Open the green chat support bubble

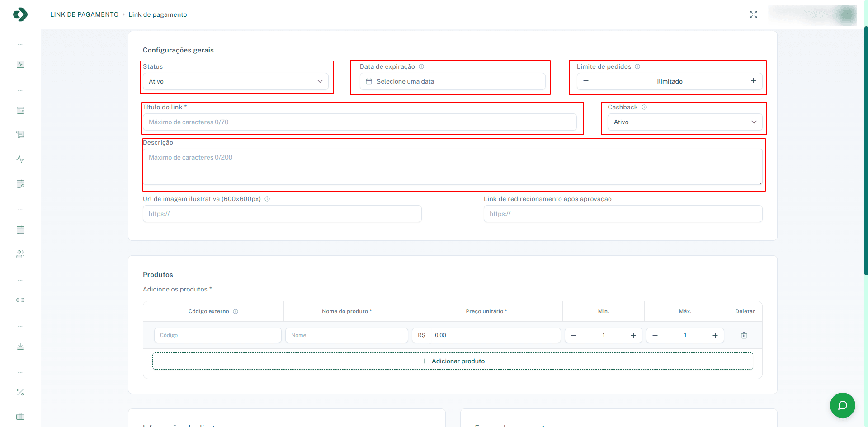tap(842, 405)
